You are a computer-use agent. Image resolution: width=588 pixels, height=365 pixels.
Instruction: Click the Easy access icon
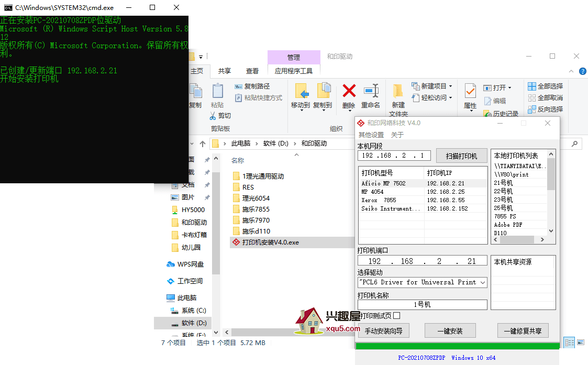tap(415, 97)
